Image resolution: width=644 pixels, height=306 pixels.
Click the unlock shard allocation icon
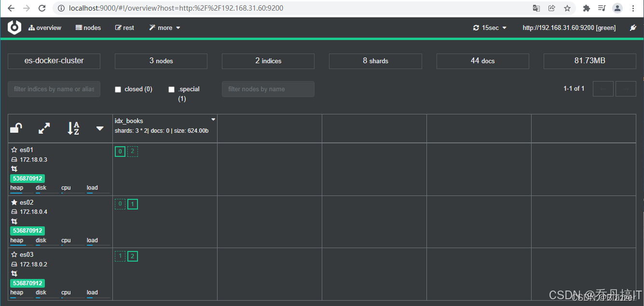click(x=16, y=128)
